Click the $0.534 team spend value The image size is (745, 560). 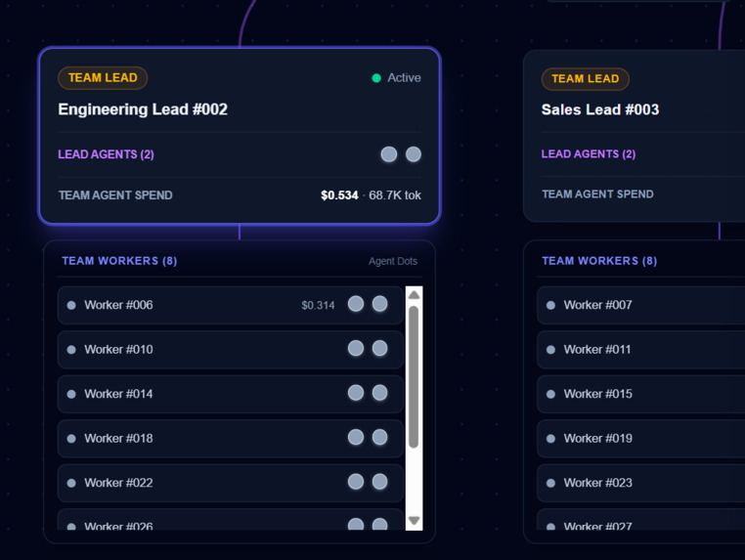click(339, 195)
